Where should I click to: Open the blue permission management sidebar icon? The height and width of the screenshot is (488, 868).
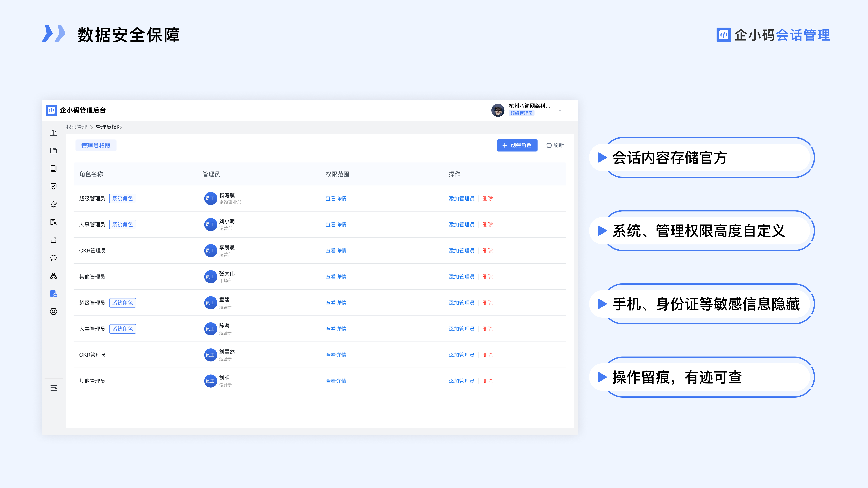(x=54, y=294)
